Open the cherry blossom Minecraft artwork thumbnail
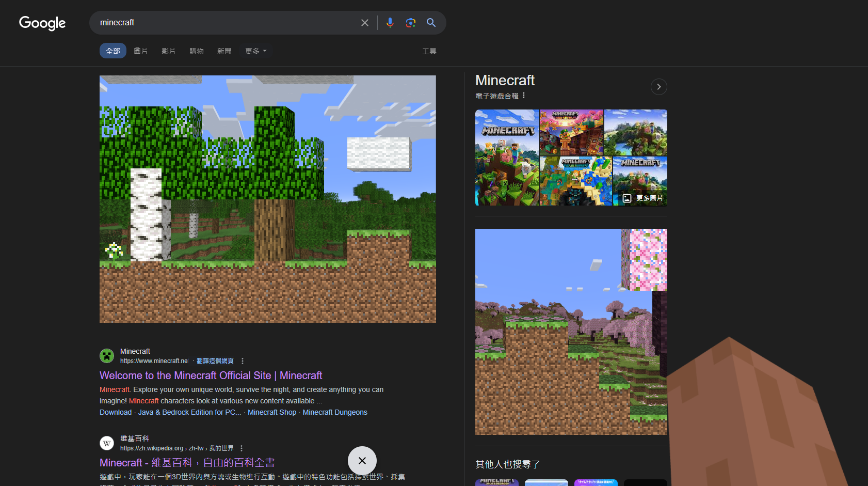The width and height of the screenshot is (868, 486). pos(571,133)
